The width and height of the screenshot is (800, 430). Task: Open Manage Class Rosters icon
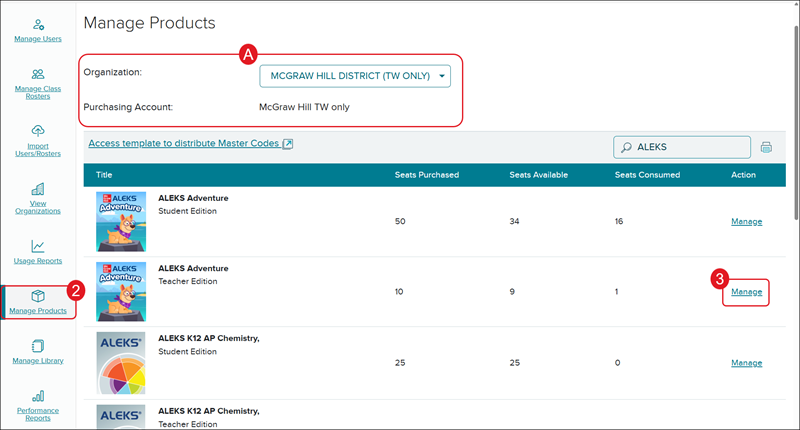point(38,74)
